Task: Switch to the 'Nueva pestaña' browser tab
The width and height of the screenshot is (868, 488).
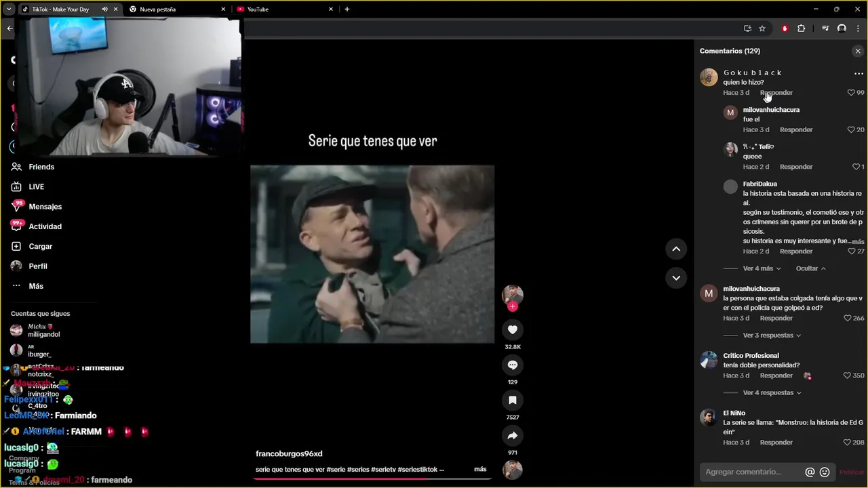Action: [178, 9]
